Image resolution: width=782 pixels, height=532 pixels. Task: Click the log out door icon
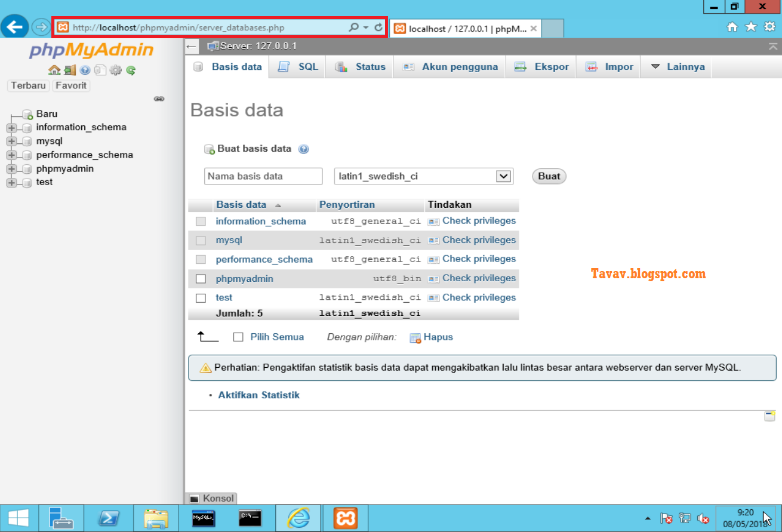click(x=70, y=70)
